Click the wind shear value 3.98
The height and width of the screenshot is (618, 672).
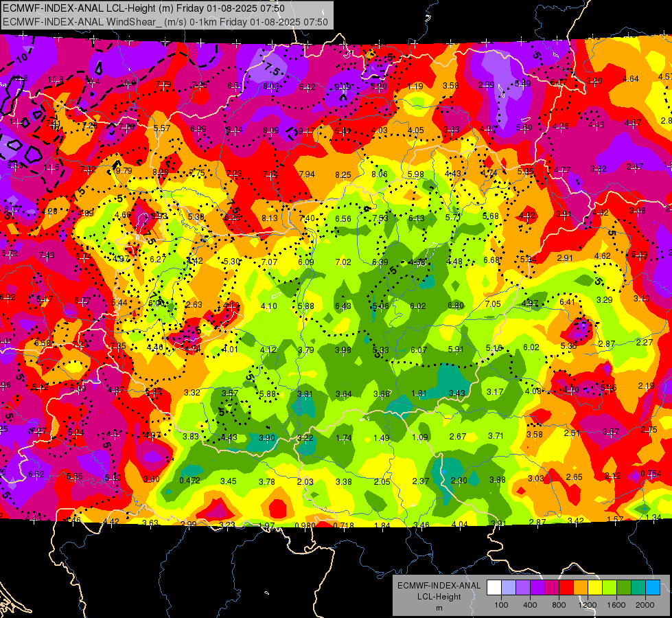pos(343,350)
